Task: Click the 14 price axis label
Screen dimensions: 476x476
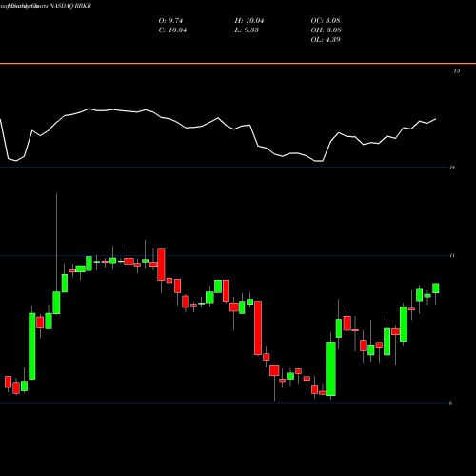Action: (x=452, y=167)
